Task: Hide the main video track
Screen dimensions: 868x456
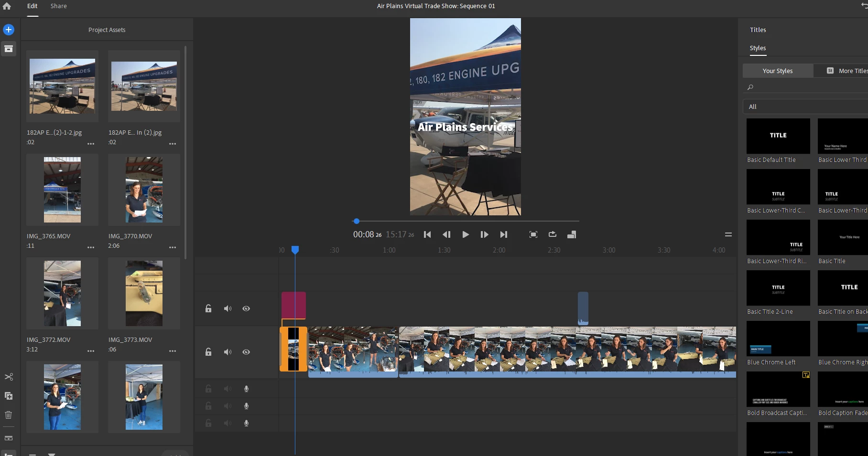Action: [246, 352]
